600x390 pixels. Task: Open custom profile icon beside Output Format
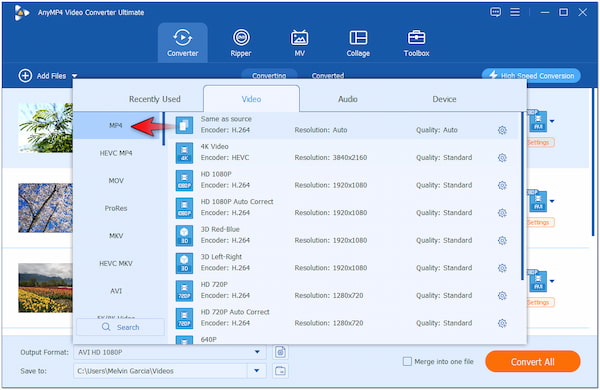click(280, 352)
